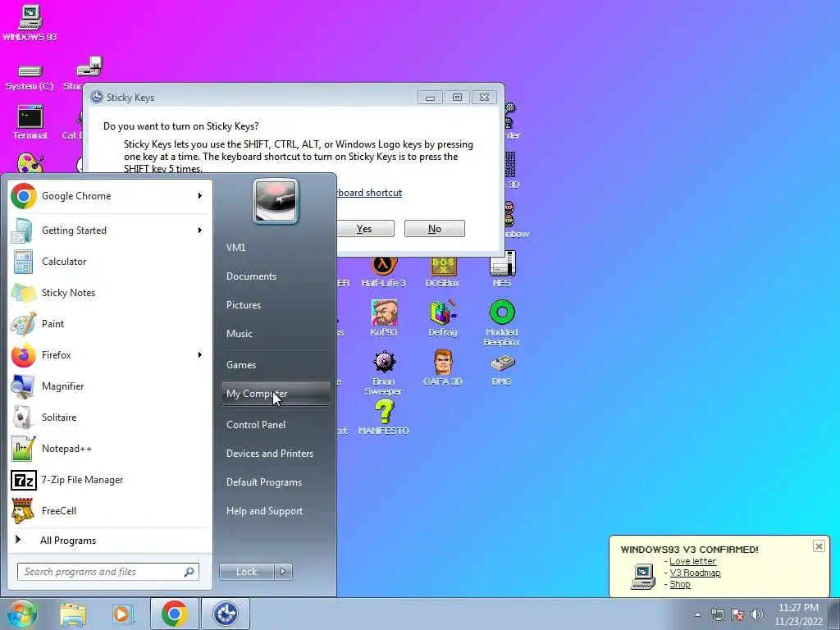Open the network tray icon
This screenshot has width=840, height=630.
click(717, 614)
